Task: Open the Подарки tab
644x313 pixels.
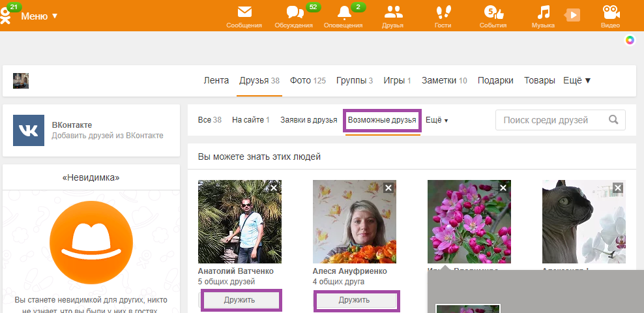Action: (x=495, y=80)
